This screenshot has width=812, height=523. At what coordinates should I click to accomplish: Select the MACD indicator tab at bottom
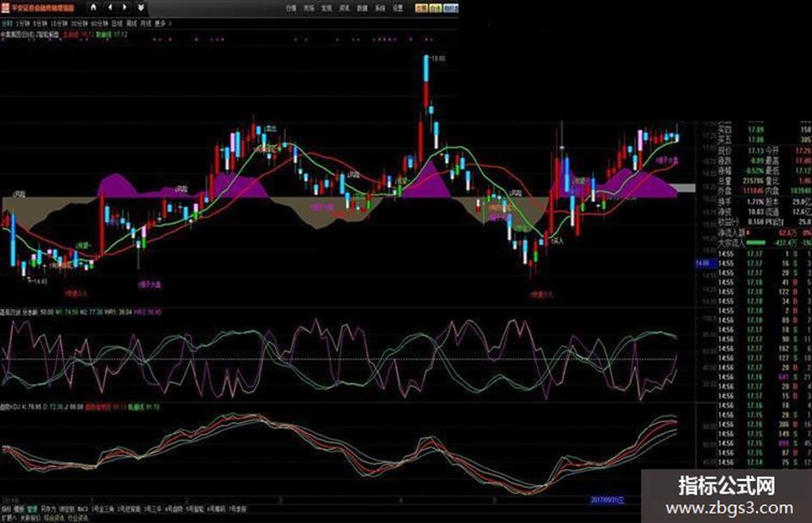click(82, 508)
